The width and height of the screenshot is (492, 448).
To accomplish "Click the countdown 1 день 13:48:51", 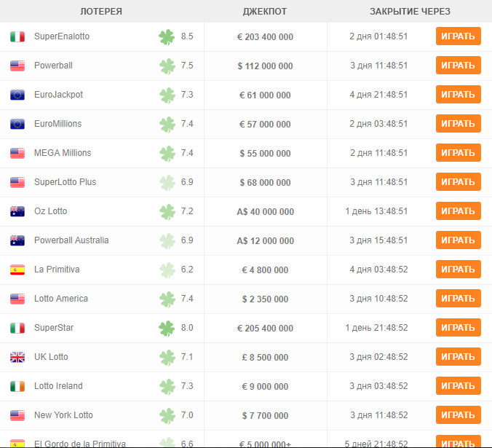I will 376,211.
